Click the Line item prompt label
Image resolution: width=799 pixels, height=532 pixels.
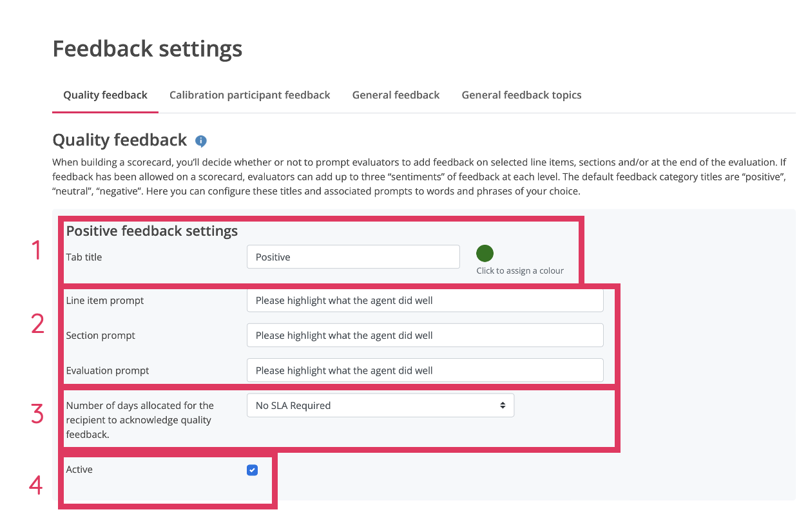(x=105, y=301)
